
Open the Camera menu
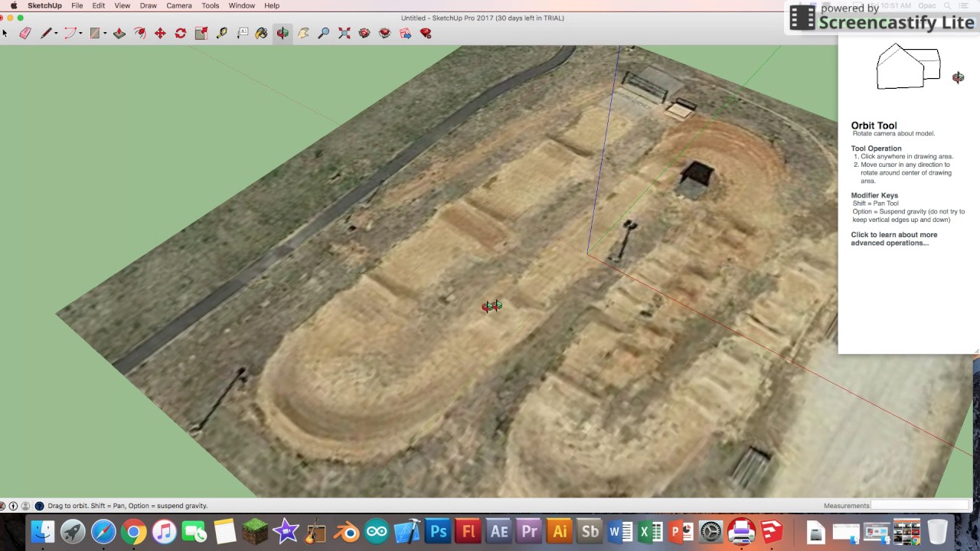click(179, 5)
